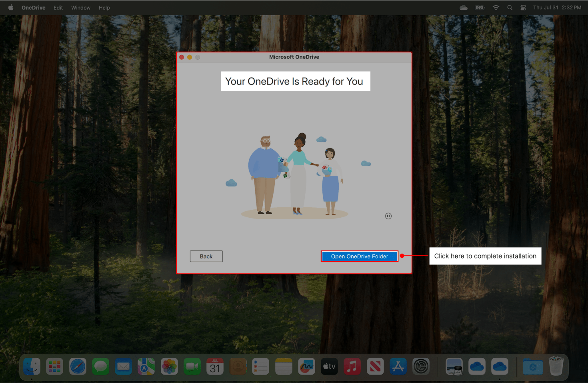Image resolution: width=588 pixels, height=383 pixels.
Task: Click the Open OneDrive Folder button
Action: pyautogui.click(x=359, y=256)
